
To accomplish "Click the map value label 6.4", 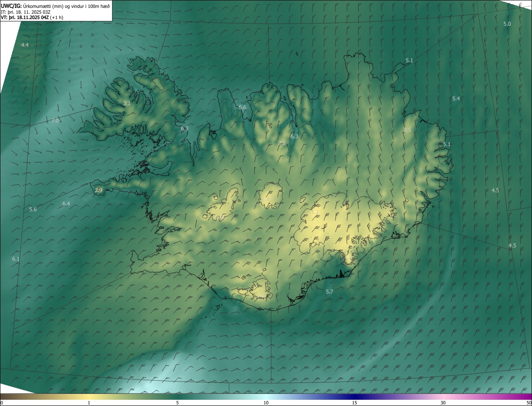I will click(66, 203).
